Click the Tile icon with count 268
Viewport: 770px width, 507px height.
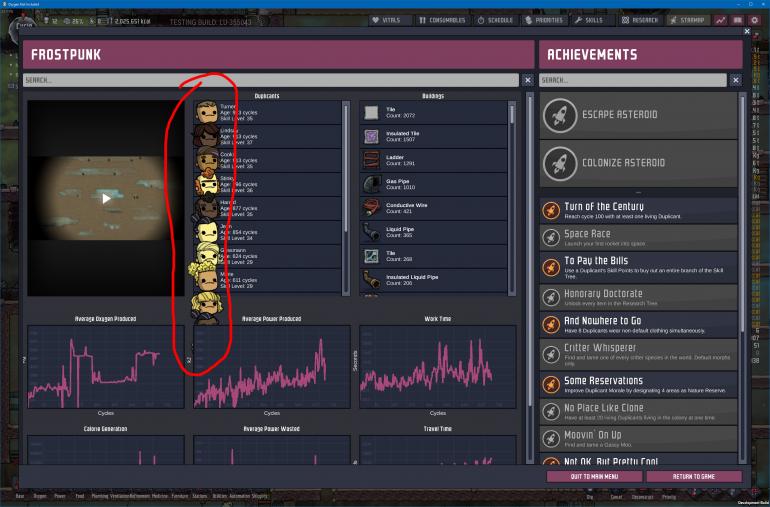coord(371,256)
